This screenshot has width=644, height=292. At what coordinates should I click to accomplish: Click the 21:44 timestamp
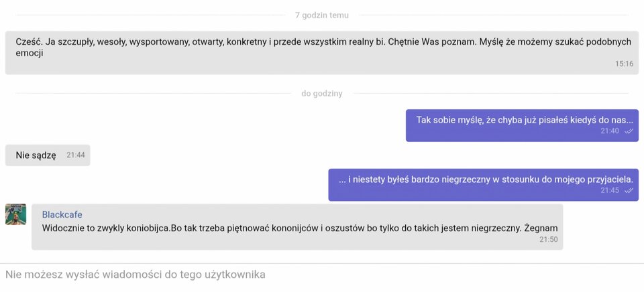75,155
